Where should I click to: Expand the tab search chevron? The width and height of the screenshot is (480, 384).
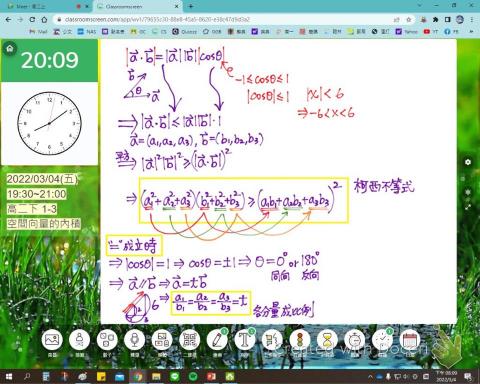420,6
